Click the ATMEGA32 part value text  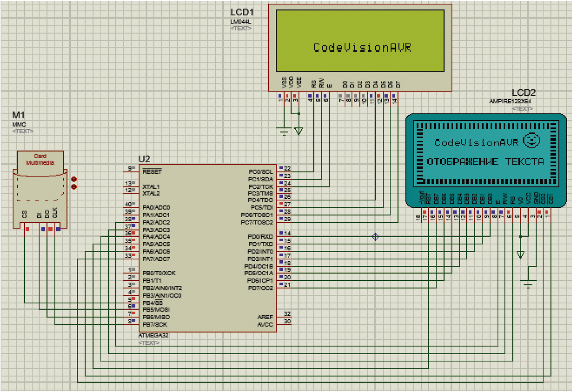click(x=153, y=335)
